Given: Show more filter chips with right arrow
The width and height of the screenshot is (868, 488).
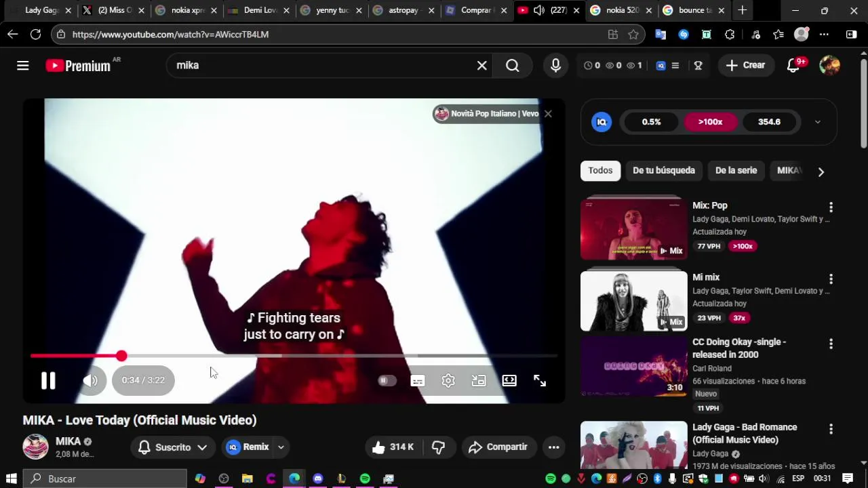Looking at the screenshot, I should tap(821, 171).
